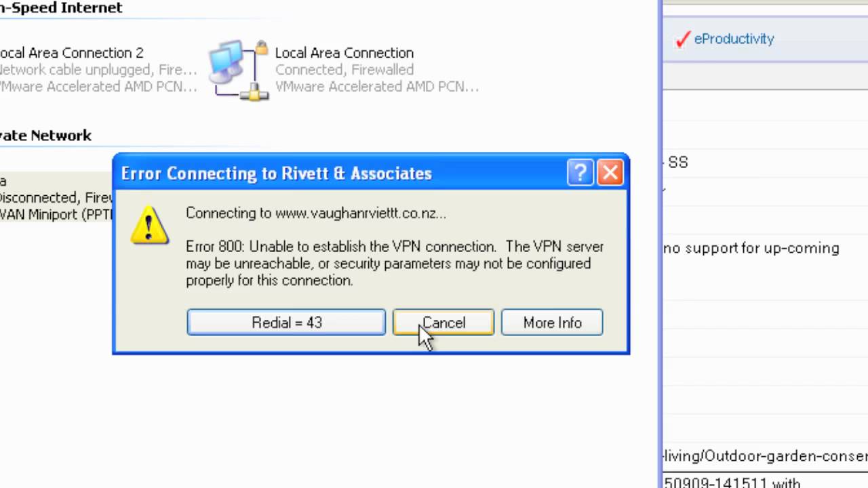Click the 'no support for up-coming' text
Image resolution: width=868 pixels, height=488 pixels.
pyautogui.click(x=751, y=248)
